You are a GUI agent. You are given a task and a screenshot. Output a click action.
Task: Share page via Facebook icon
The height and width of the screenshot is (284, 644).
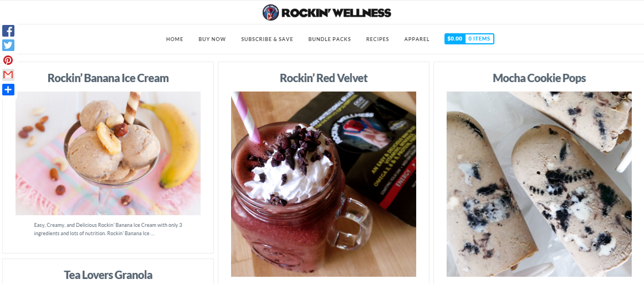pyautogui.click(x=8, y=31)
